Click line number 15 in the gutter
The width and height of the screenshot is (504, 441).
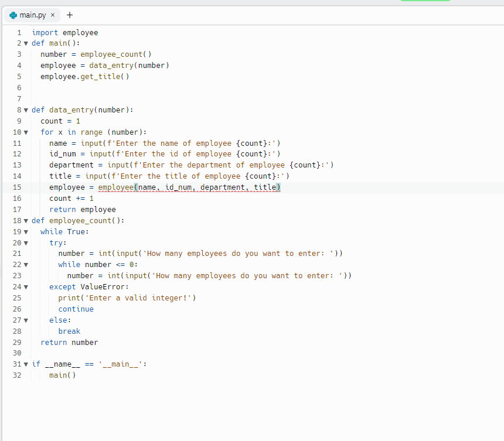coord(17,187)
